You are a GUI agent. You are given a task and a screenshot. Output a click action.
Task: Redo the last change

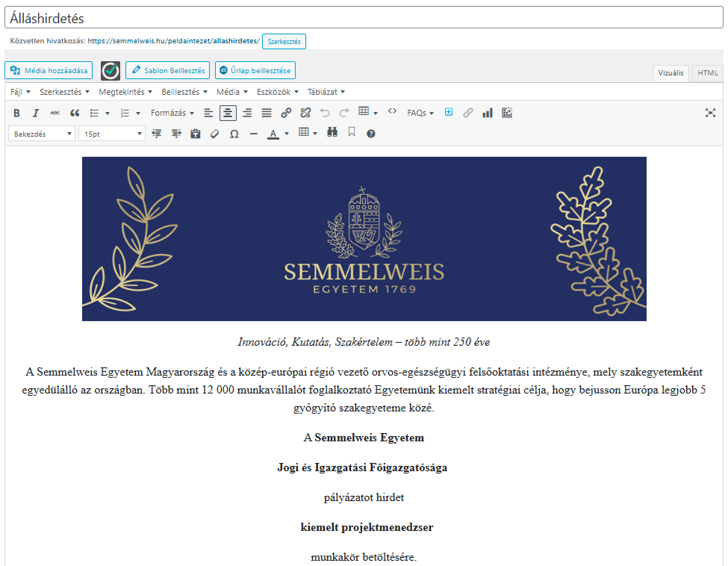(x=344, y=113)
